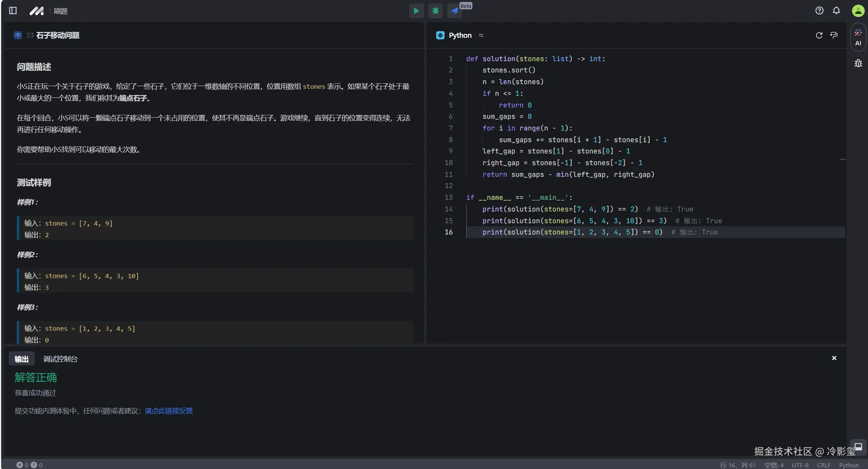Image resolution: width=868 pixels, height=469 pixels.
Task: Start debugging with the bug icon
Action: (x=435, y=11)
